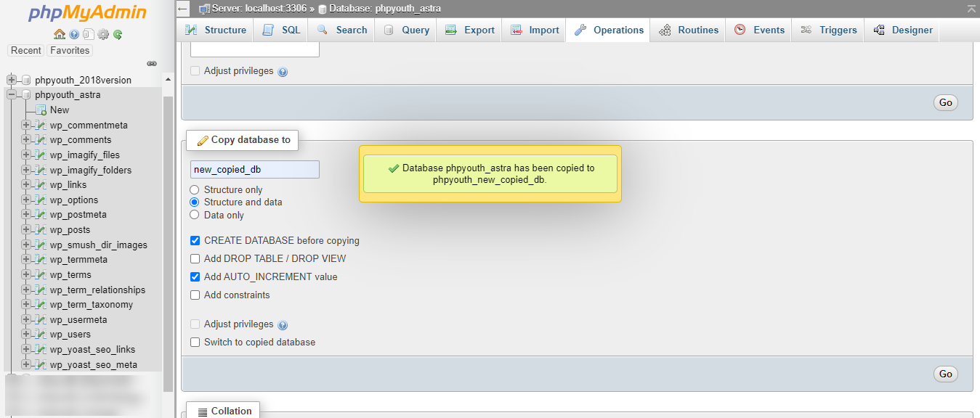Image resolution: width=980 pixels, height=418 pixels.
Task: Open the wp_usermeta table
Action: [x=78, y=319]
